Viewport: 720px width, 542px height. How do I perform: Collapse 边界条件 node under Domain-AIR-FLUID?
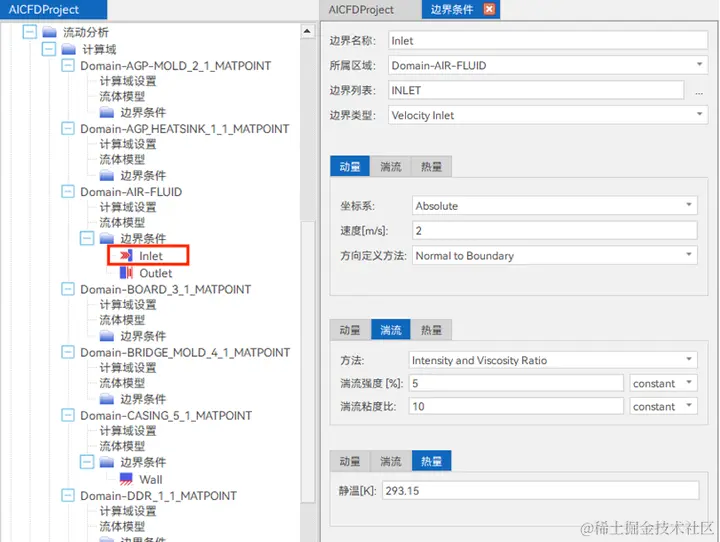87,238
